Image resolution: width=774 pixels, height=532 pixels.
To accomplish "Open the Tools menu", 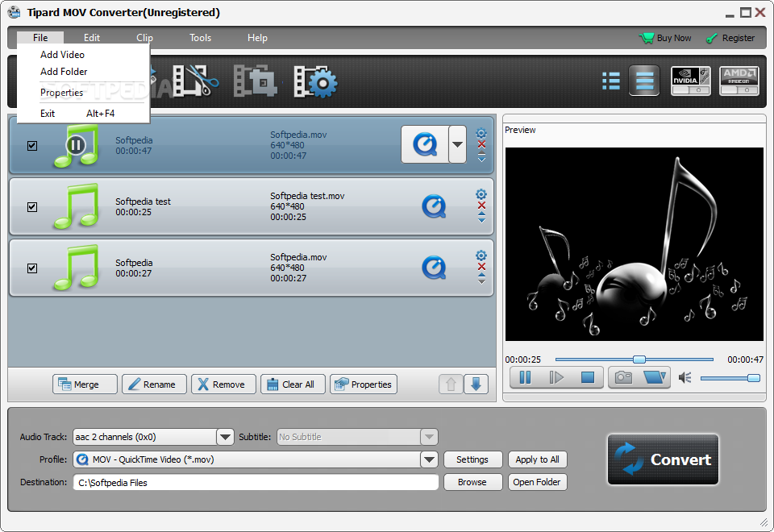I will coord(201,38).
